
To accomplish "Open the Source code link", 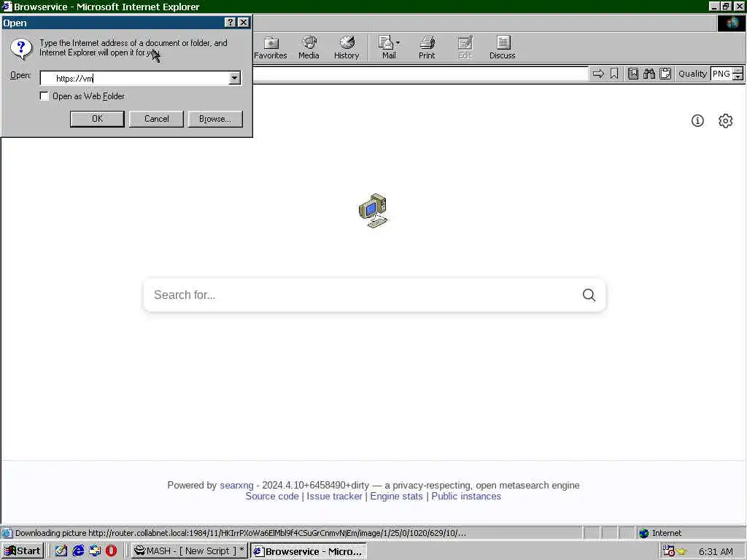I will 272,496.
